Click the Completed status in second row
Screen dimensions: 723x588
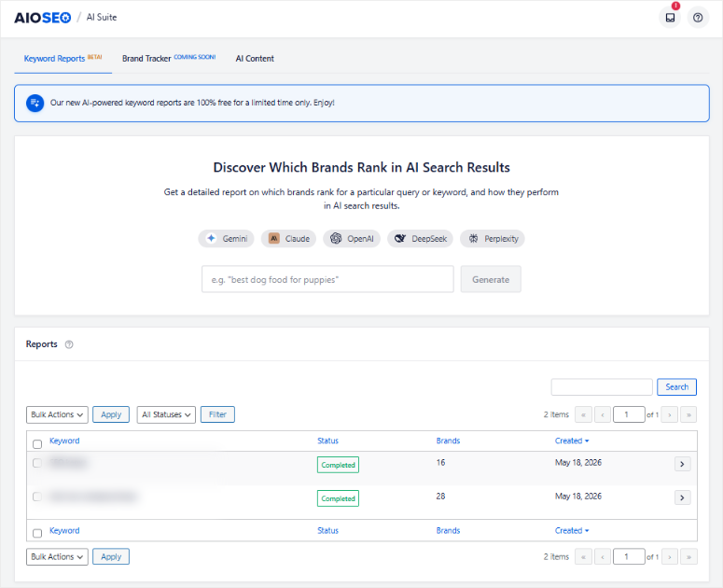tap(338, 498)
